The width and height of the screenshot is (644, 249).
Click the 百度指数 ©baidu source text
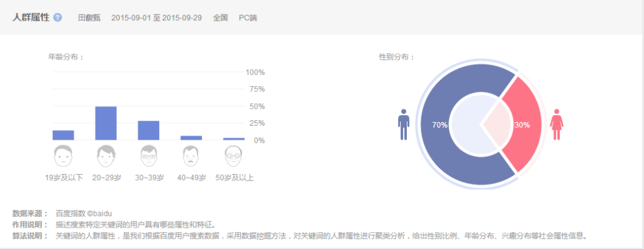[x=84, y=214]
